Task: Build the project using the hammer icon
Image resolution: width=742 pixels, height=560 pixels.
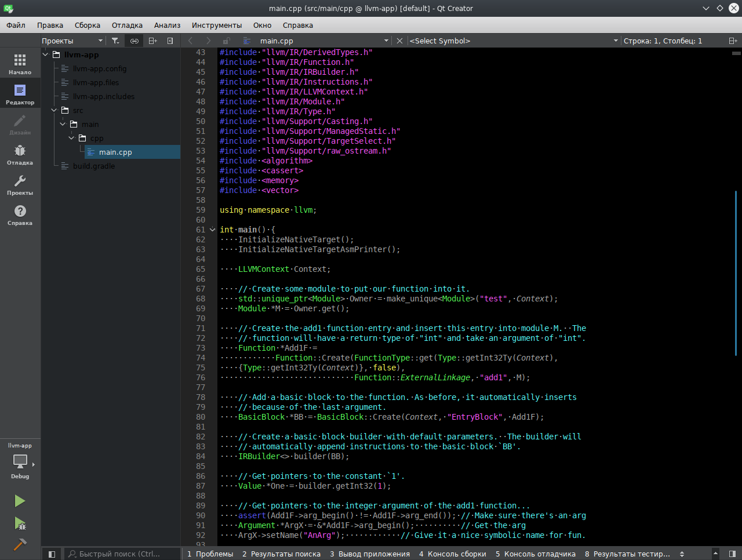Action: pos(19,544)
